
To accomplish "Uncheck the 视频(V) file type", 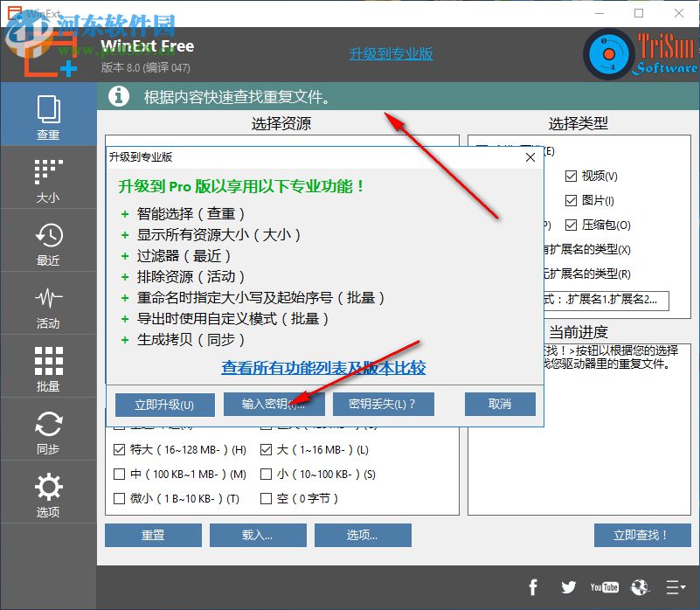I will [572, 175].
